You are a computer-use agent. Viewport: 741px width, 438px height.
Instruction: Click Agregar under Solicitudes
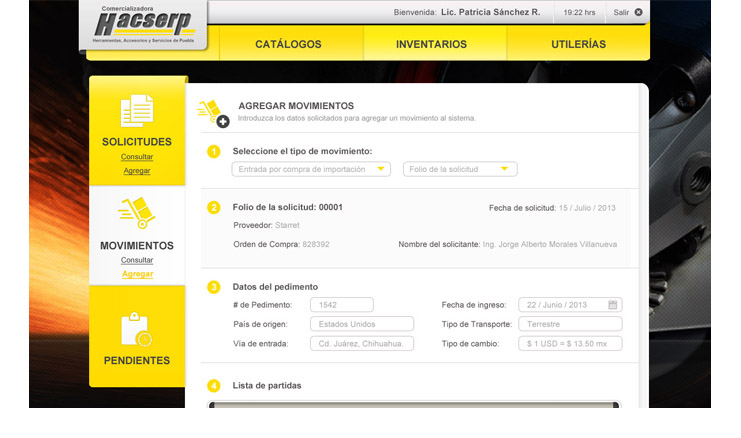[x=137, y=171]
